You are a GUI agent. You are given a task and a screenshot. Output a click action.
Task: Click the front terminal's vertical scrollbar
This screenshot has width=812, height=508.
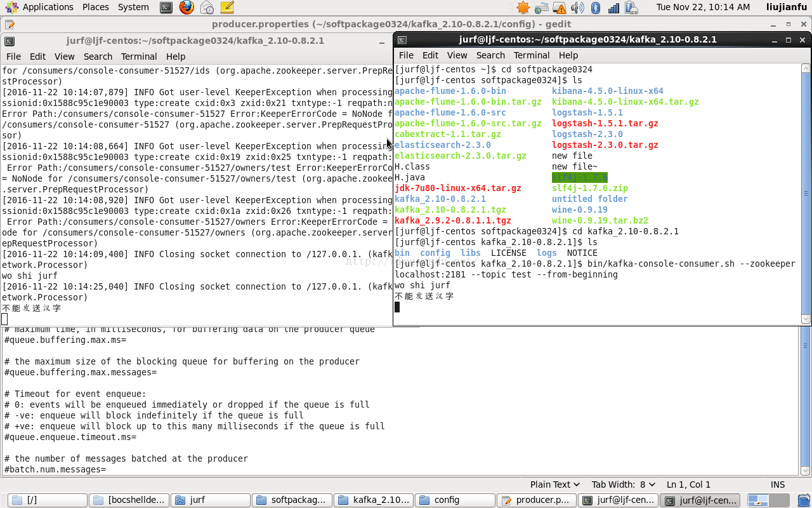(806, 193)
